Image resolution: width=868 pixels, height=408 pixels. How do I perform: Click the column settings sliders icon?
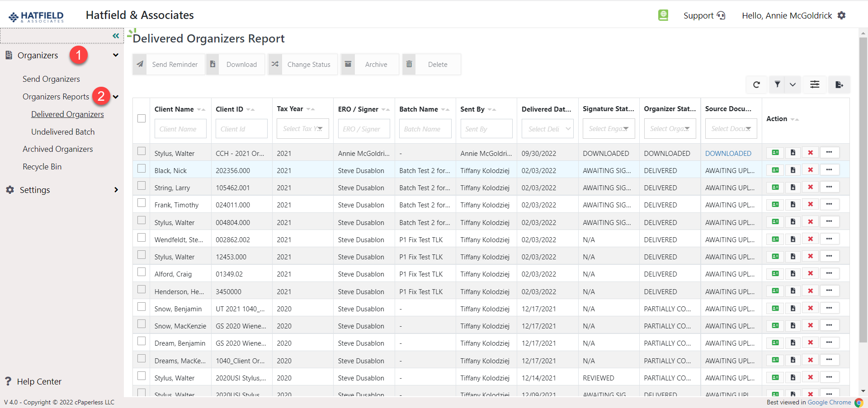click(x=815, y=84)
